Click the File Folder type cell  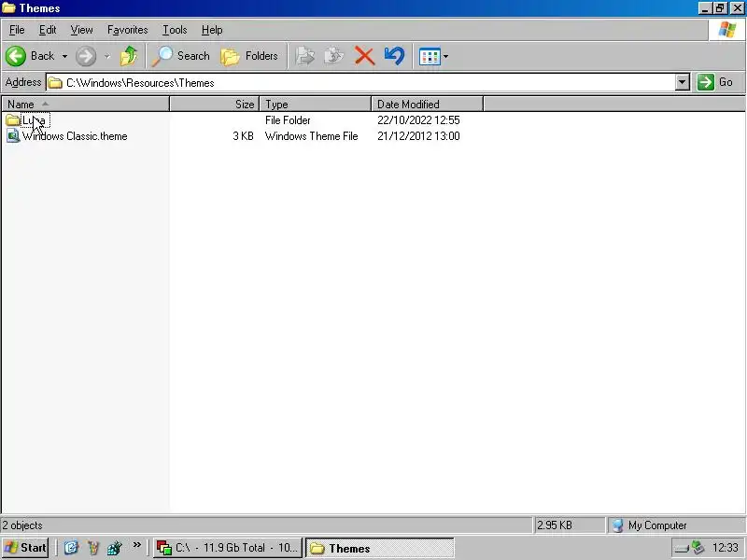point(288,120)
